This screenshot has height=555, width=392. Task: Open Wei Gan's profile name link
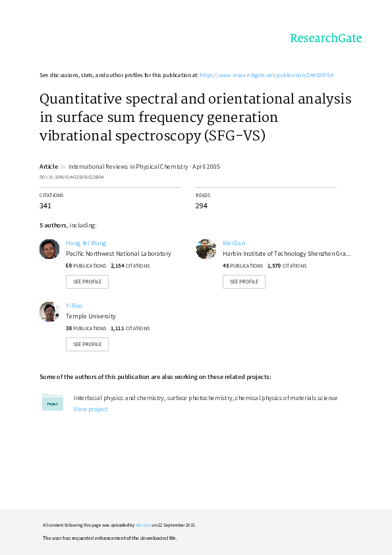coord(233,243)
